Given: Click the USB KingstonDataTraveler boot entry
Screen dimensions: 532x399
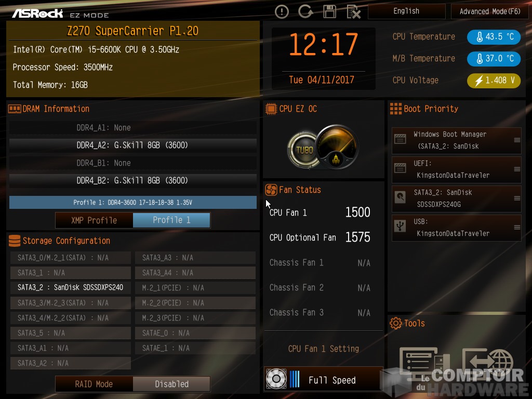Looking at the screenshot, I should point(456,228).
